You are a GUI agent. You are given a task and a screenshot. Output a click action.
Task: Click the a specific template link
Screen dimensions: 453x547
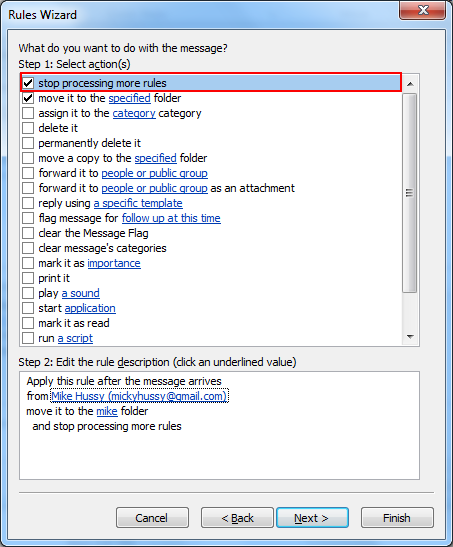click(x=138, y=203)
